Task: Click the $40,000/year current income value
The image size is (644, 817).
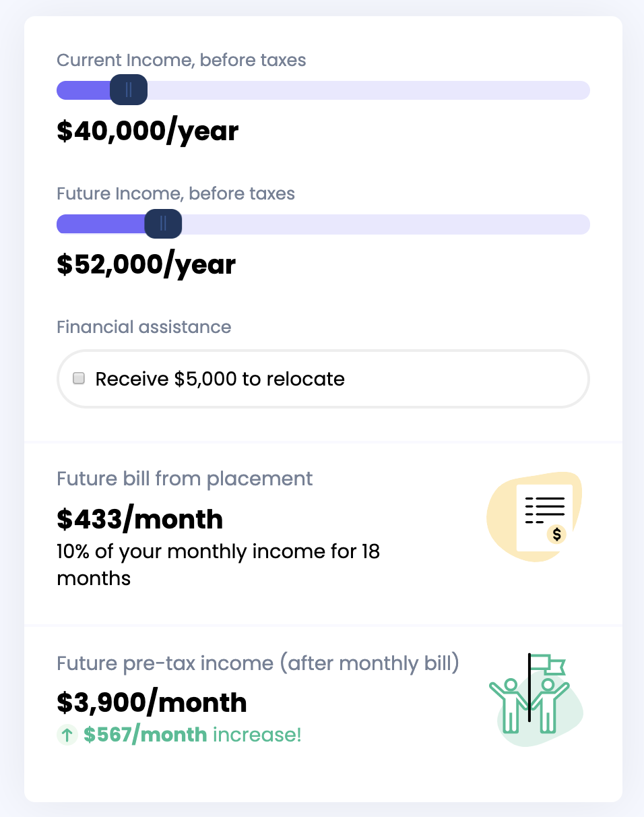Action: coord(148,131)
